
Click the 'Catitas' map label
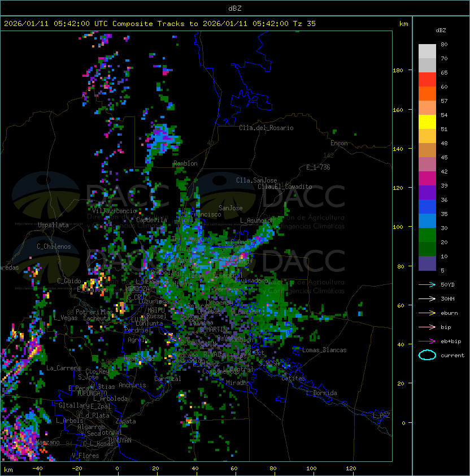(x=293, y=378)
